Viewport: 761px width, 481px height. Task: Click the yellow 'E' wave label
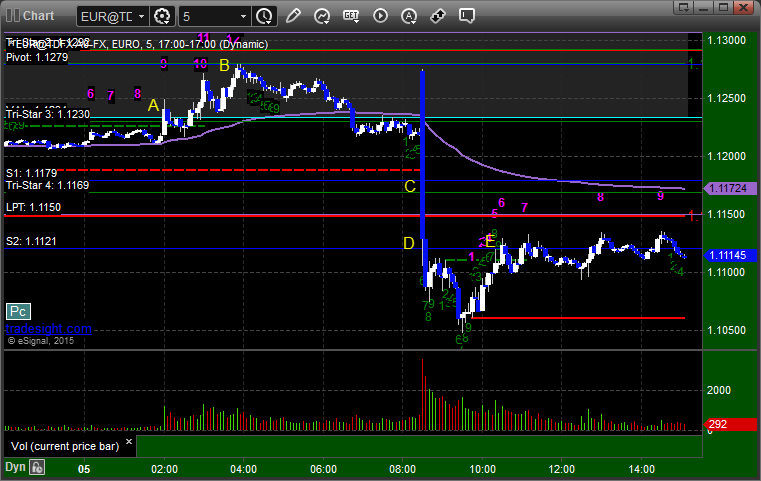490,241
